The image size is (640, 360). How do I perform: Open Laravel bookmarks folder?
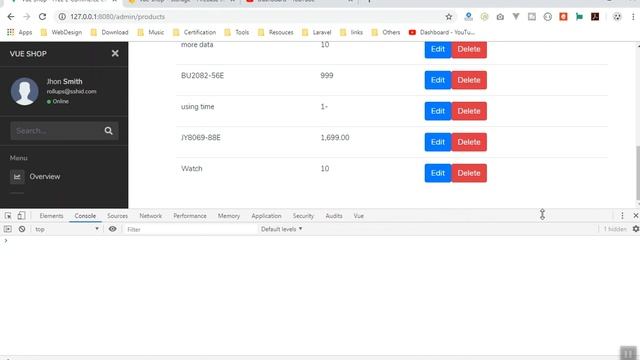pos(316,32)
